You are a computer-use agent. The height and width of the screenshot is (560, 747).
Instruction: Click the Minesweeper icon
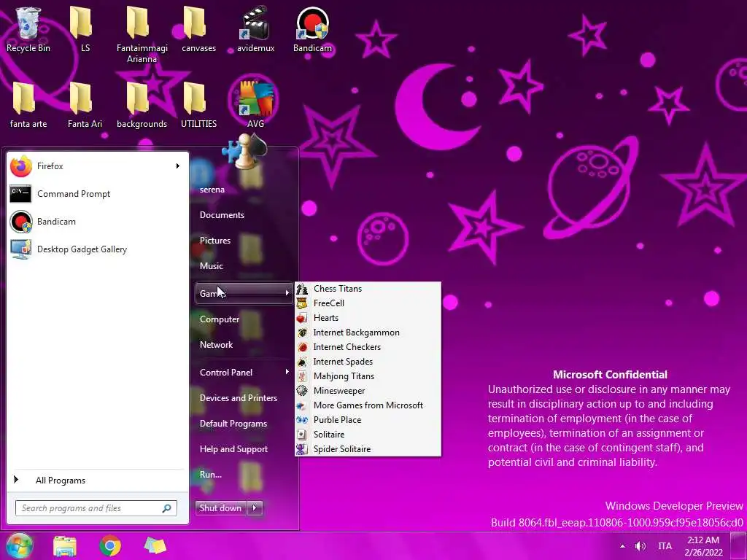[x=302, y=391]
